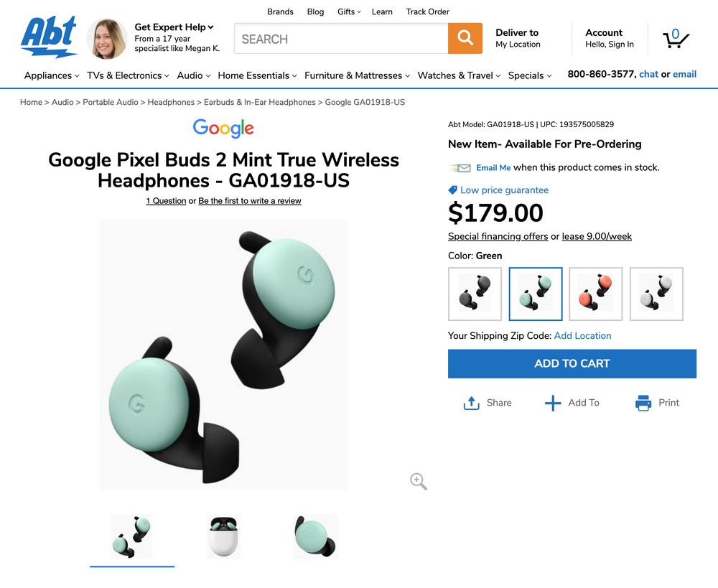Open Track Order in top menu
Viewport: 718px width, 588px height.
pos(428,11)
